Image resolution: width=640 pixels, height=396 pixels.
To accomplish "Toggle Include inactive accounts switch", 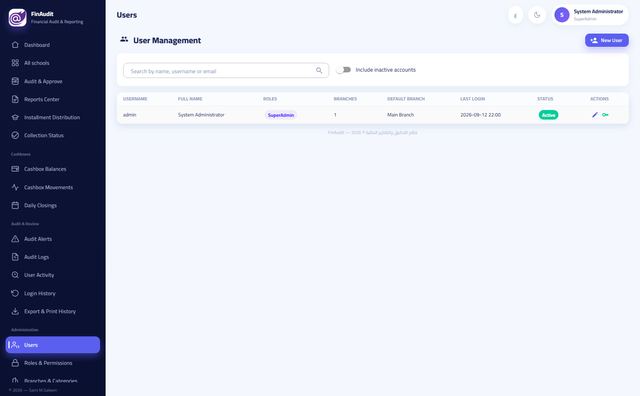I will [x=343, y=70].
